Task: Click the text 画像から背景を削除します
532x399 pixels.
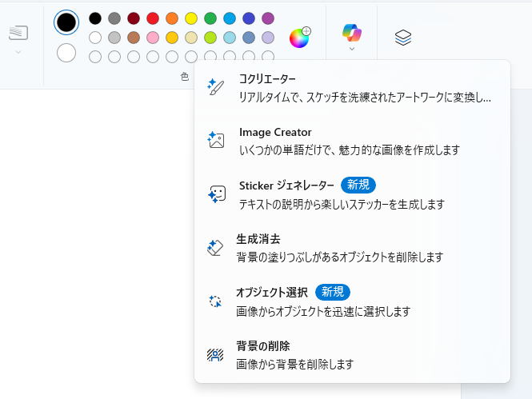Action: (x=295, y=365)
